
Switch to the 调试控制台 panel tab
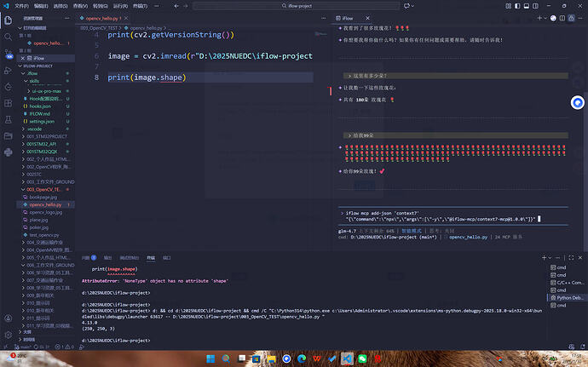click(130, 256)
